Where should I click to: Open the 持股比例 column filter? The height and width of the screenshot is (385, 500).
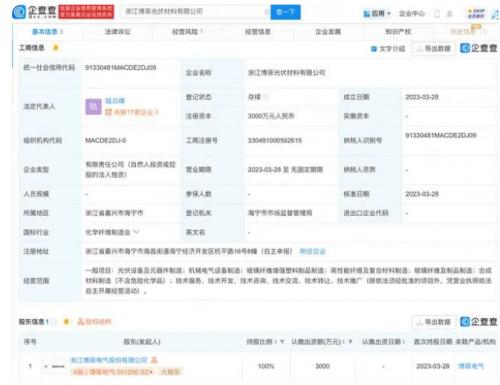click(x=282, y=342)
